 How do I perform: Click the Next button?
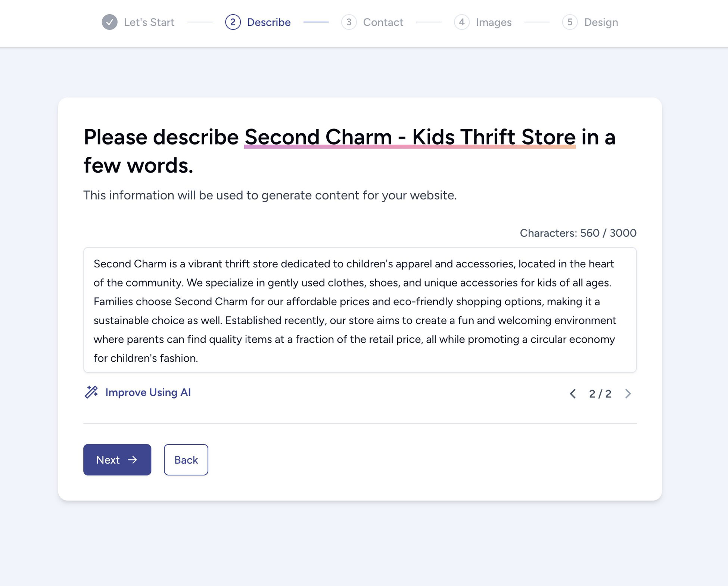[x=117, y=460]
